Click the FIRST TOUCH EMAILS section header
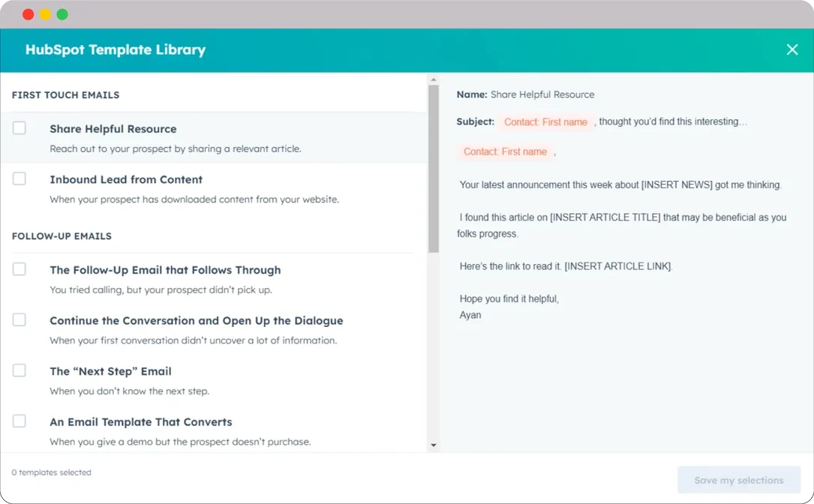 [x=65, y=94]
